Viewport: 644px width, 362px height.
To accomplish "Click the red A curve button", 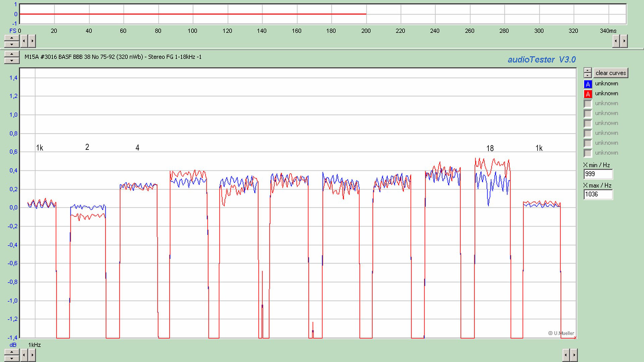I will click(588, 94).
